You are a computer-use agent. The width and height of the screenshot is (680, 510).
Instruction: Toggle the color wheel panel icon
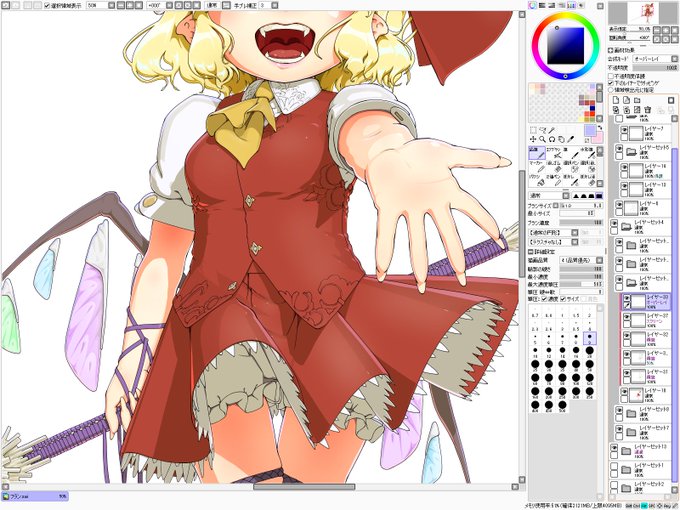532,5
